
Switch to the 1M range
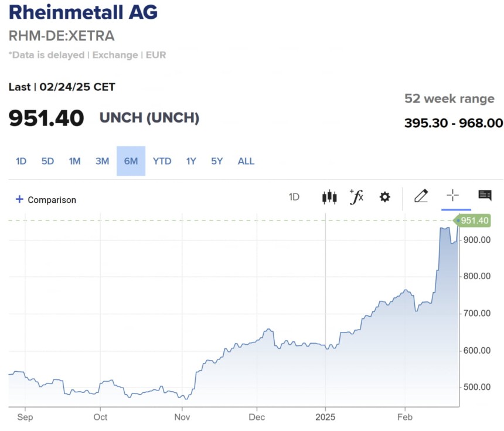pos(74,161)
